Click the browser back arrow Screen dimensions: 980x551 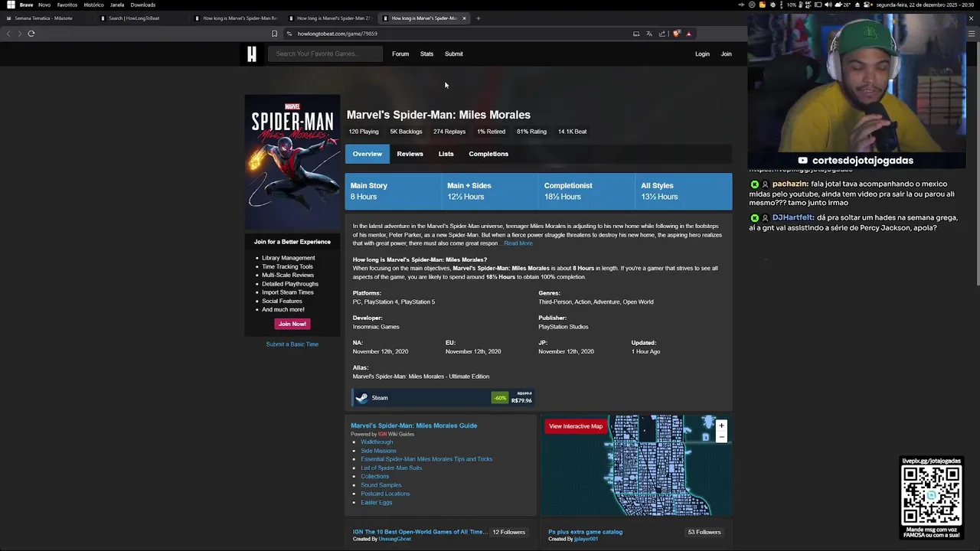point(8,34)
